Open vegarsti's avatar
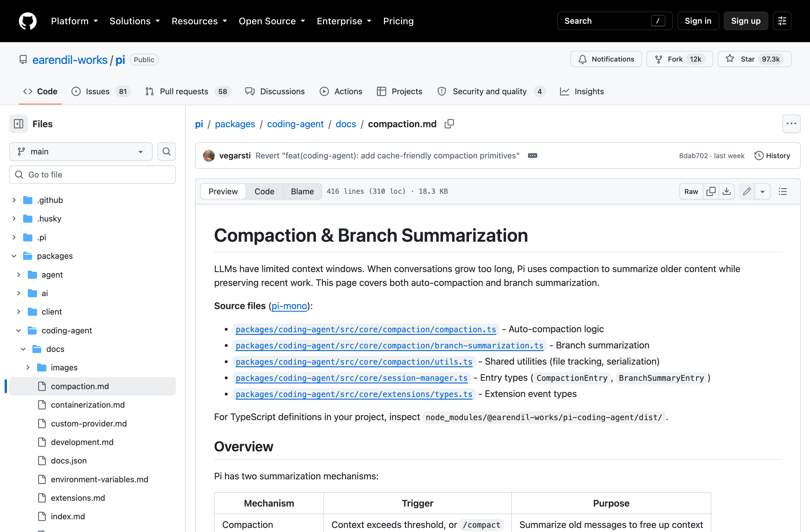810x532 pixels. click(x=209, y=156)
